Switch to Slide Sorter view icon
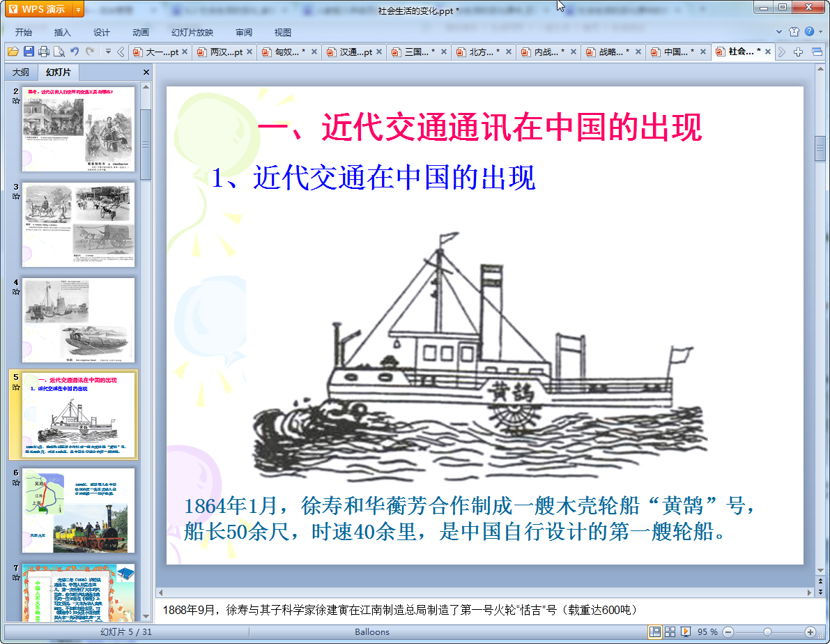The image size is (830, 644). 670,632
